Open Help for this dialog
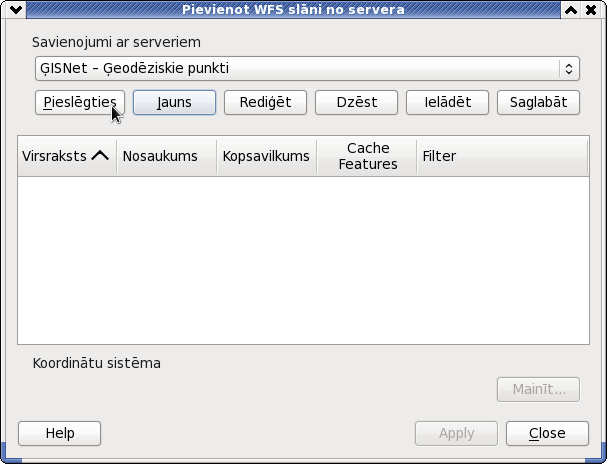This screenshot has width=607, height=464. [x=60, y=433]
